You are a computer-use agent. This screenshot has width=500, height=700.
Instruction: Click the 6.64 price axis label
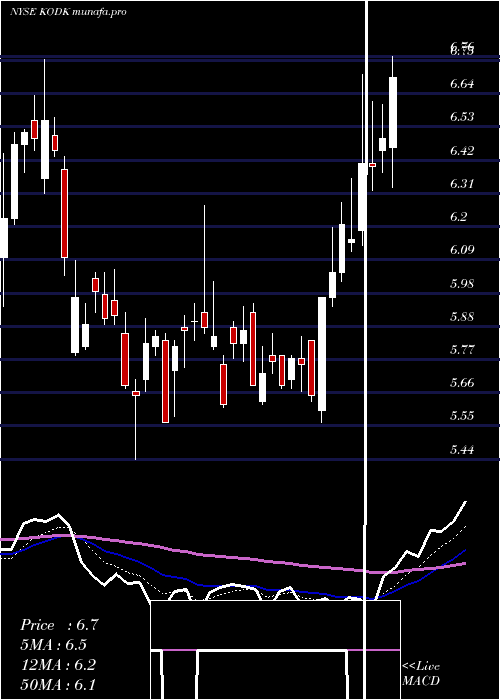point(461,83)
